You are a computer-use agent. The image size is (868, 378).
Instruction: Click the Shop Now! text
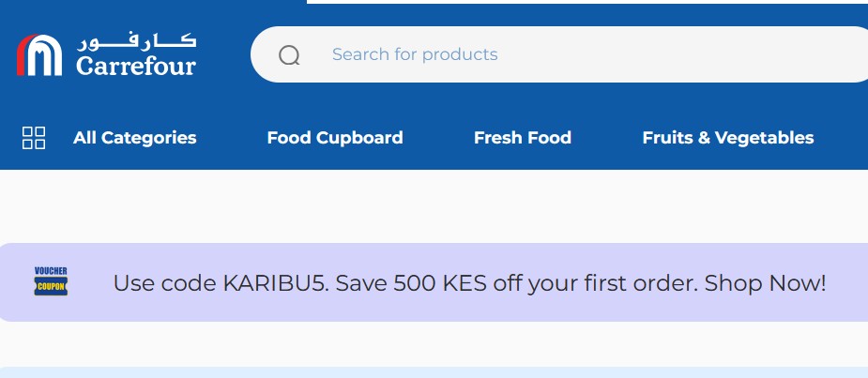(765, 283)
